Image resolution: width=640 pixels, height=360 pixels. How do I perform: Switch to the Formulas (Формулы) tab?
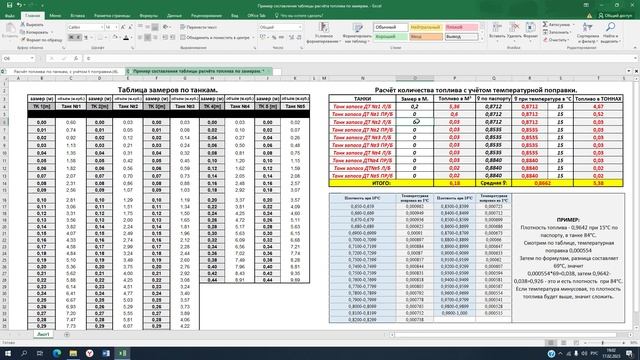149,16
